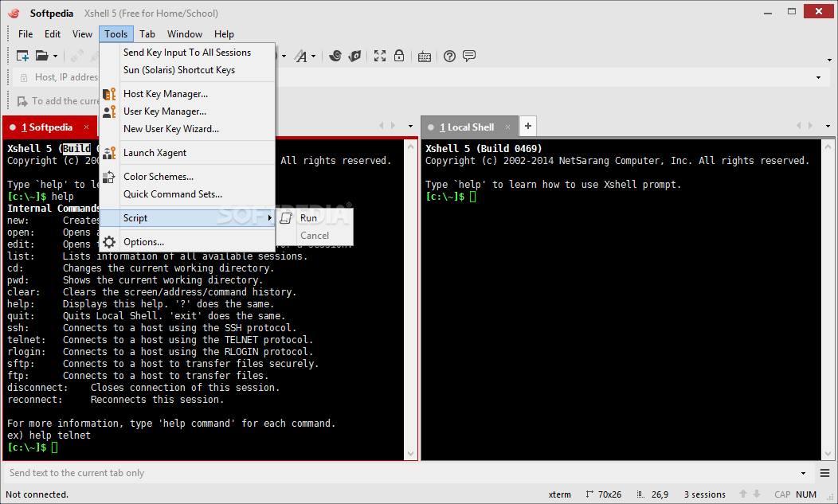Screen dimensions: 838x504
Task: Click the NUM indicator in status bar
Action: pos(806,494)
